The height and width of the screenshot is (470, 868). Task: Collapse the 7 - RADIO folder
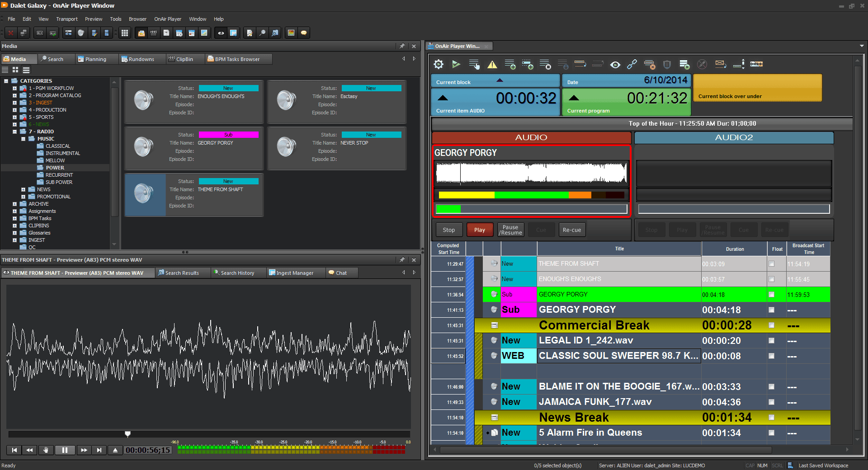[14, 132]
